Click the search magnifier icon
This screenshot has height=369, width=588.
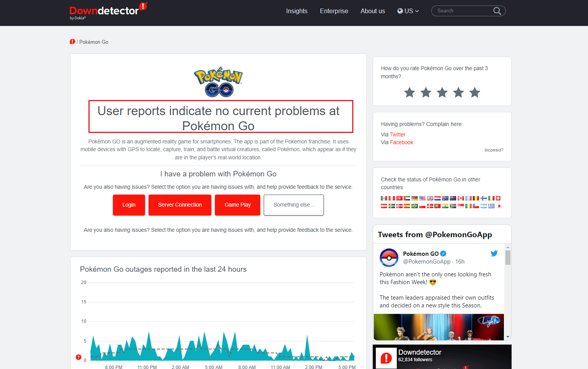click(497, 11)
